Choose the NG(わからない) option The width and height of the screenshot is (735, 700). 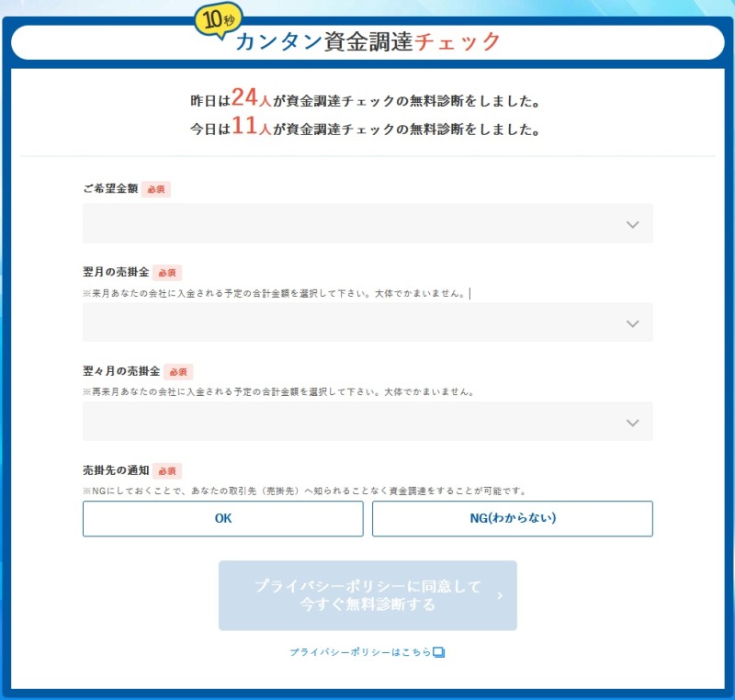(x=512, y=518)
